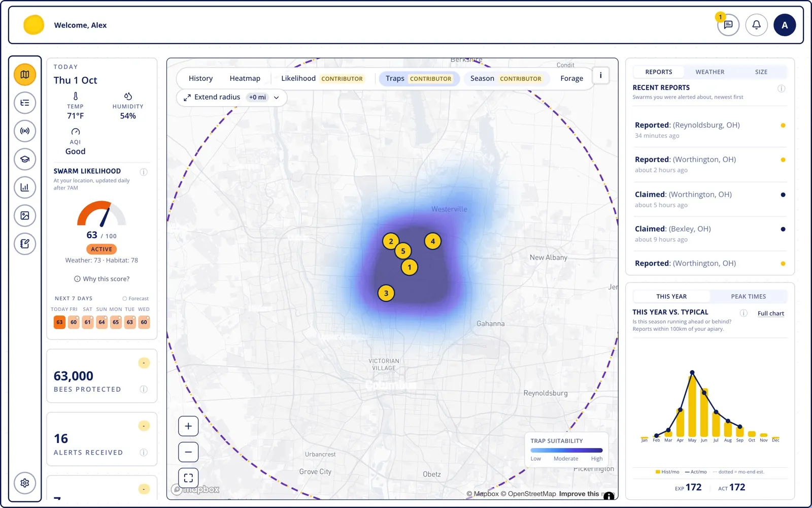The width and height of the screenshot is (812, 508).
Task: Open the user avatar A menu
Action: pos(785,25)
